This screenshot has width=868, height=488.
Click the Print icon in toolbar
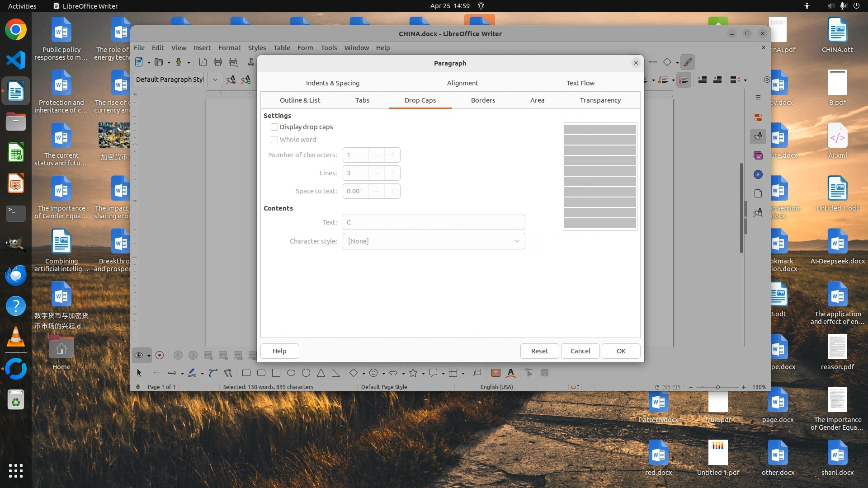click(218, 62)
